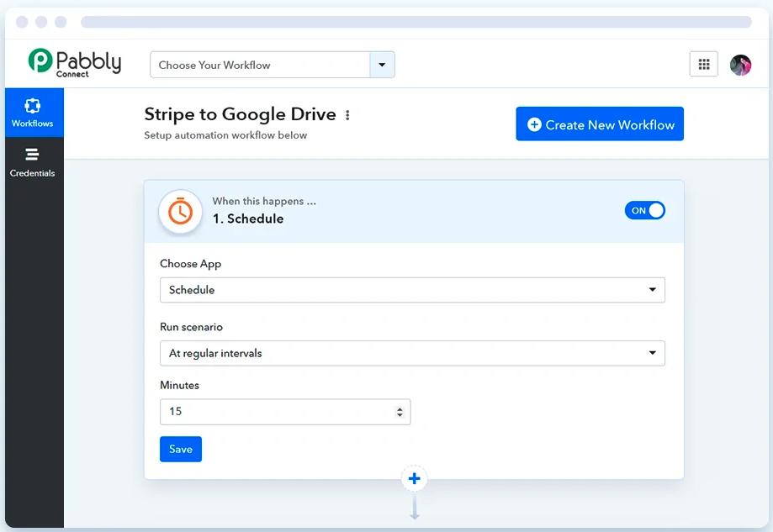Click the browser address bar
The image size is (773, 532).
(416, 22)
